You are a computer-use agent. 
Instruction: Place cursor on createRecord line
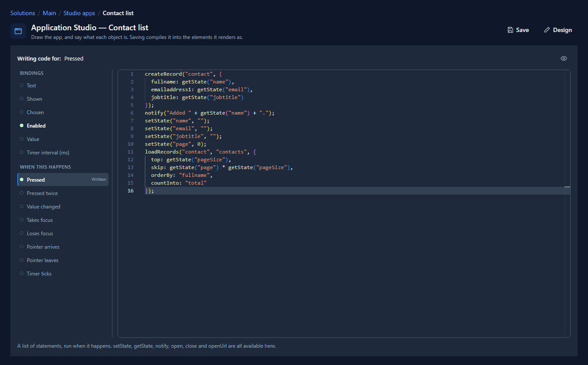(x=183, y=74)
